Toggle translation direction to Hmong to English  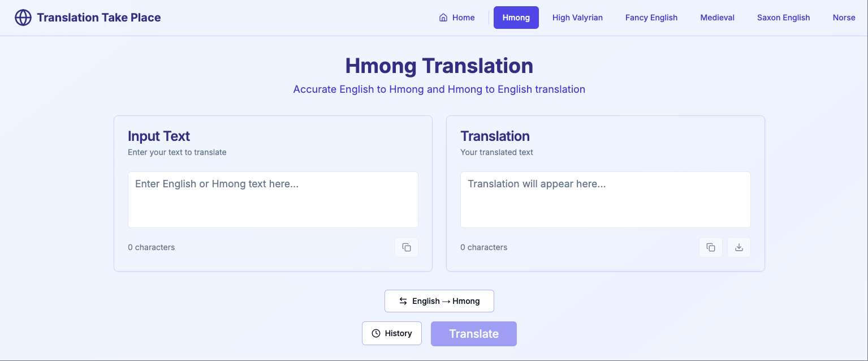439,300
